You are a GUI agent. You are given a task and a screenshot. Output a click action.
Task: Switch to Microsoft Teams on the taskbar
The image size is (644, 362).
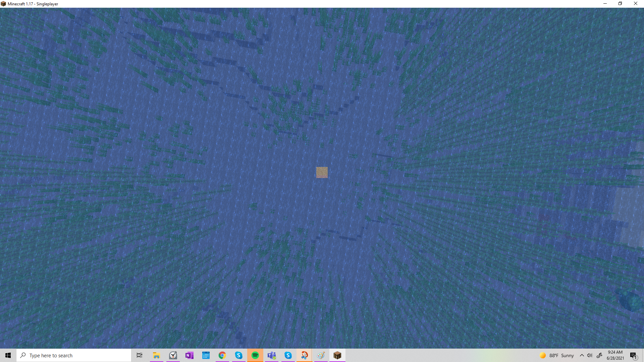coord(272,355)
